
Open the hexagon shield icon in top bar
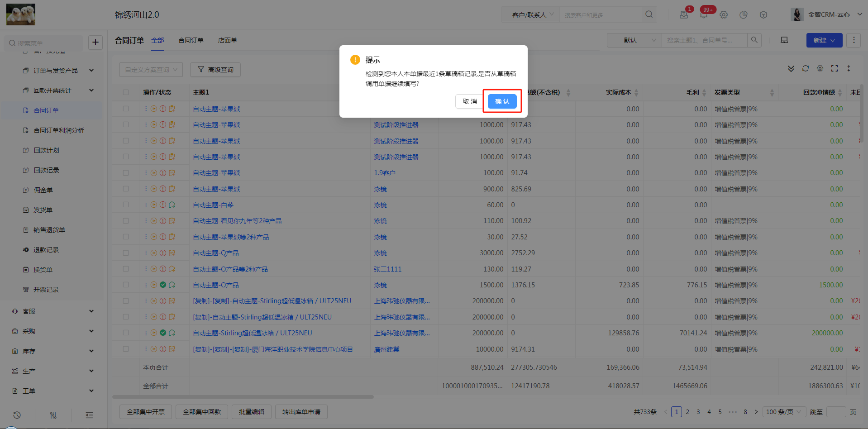763,14
